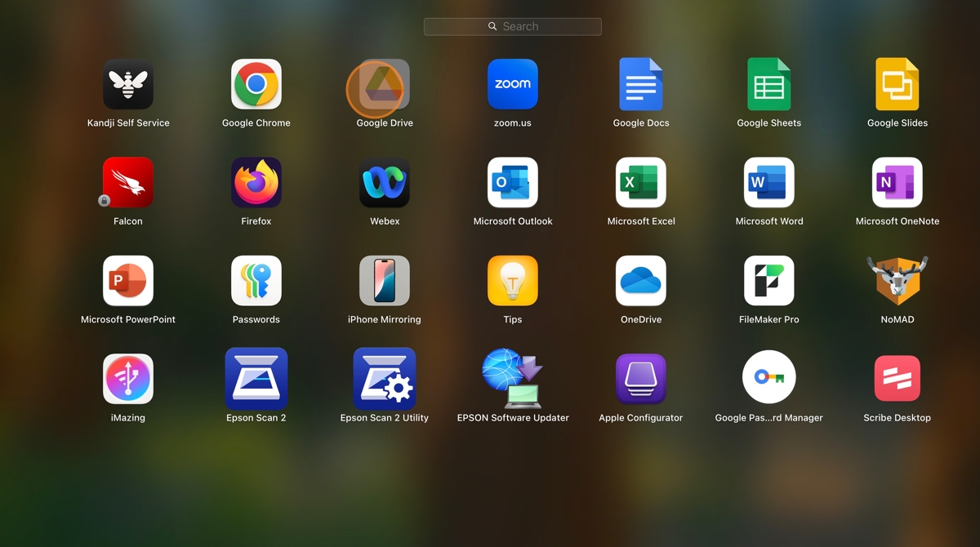Open the Passwords app
Screen dimensions: 980x547
[x=256, y=281]
